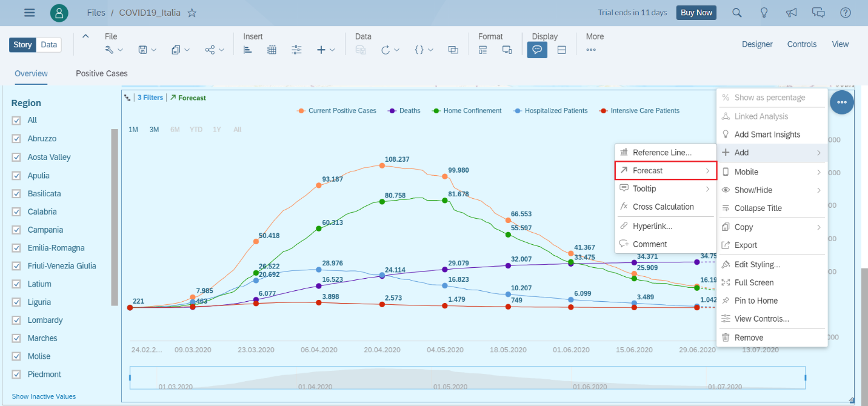Switch to Data mode toggle
The width and height of the screenshot is (868, 406).
point(49,45)
